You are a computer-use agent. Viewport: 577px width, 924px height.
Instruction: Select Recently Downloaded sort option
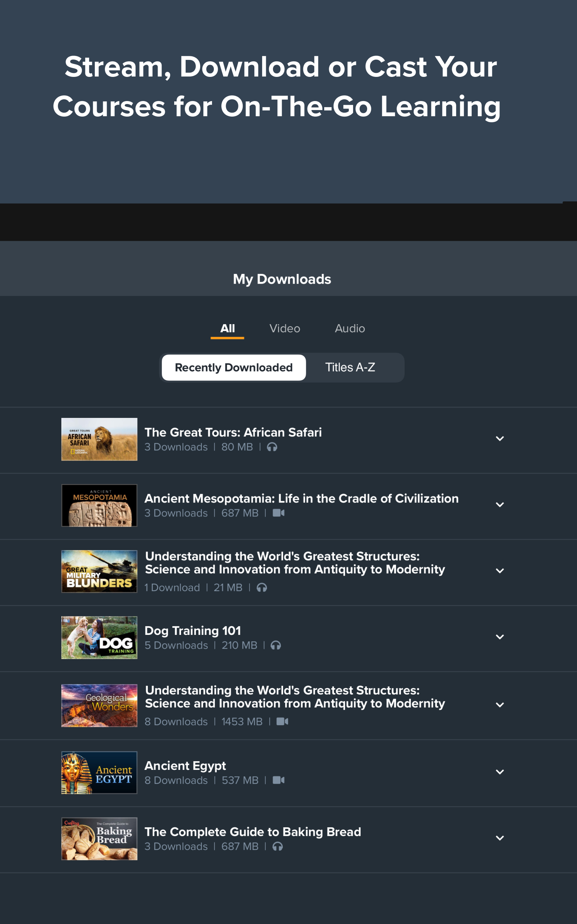pos(234,367)
